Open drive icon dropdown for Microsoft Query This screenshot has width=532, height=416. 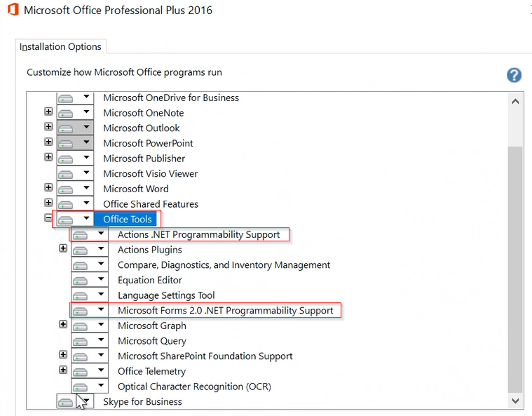point(90,341)
